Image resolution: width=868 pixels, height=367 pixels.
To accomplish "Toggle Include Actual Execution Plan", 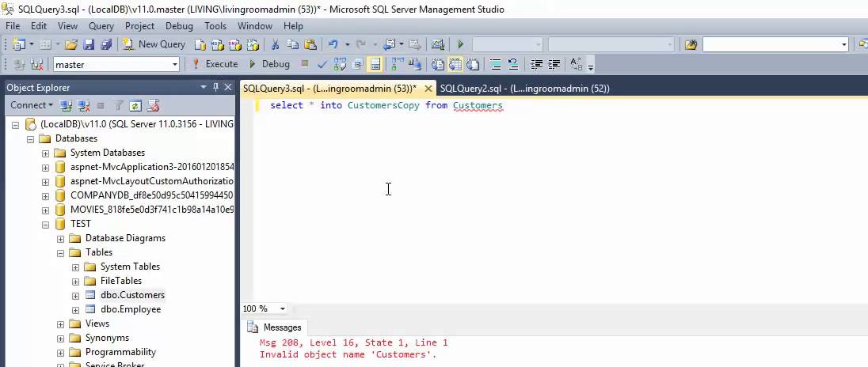I will pyautogui.click(x=396, y=64).
